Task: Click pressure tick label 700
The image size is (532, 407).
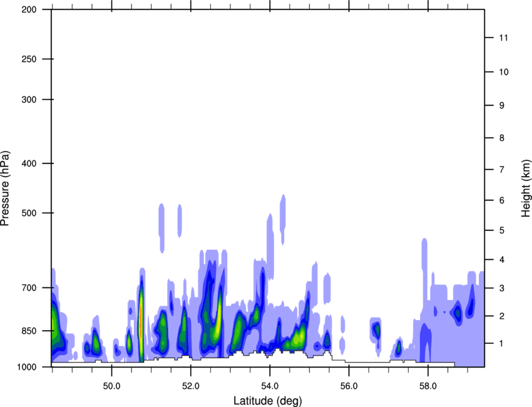Action: 29,287
